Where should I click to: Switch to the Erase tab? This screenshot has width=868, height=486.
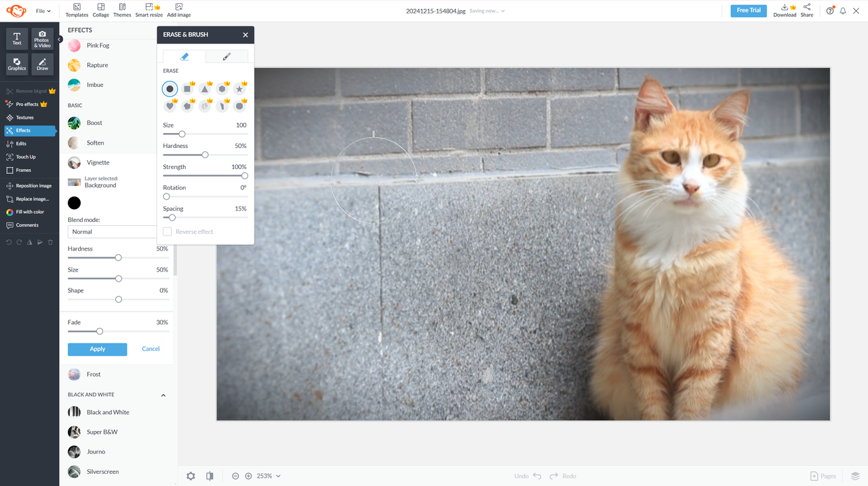[x=184, y=56]
